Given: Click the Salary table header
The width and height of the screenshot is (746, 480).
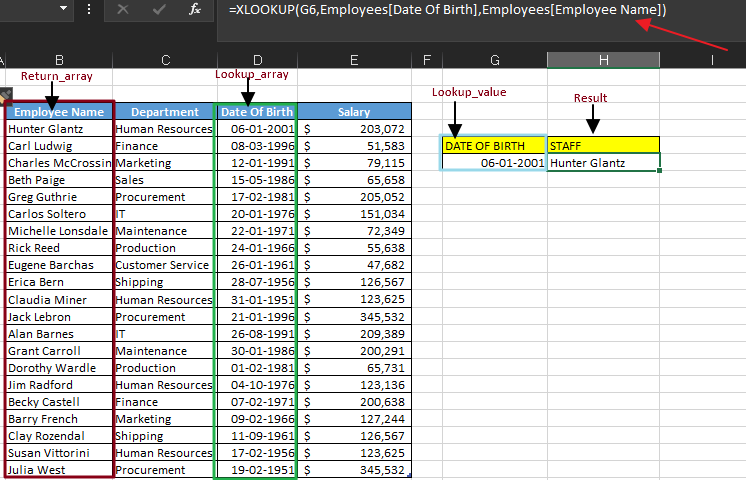Looking at the screenshot, I should pos(354,112).
